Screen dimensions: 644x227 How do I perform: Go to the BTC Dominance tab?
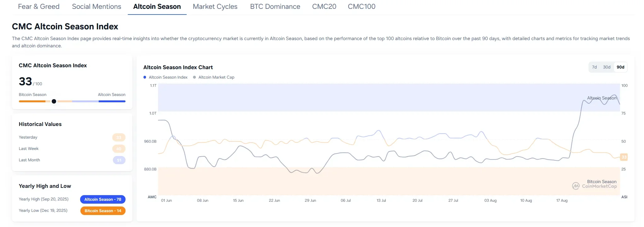click(275, 7)
